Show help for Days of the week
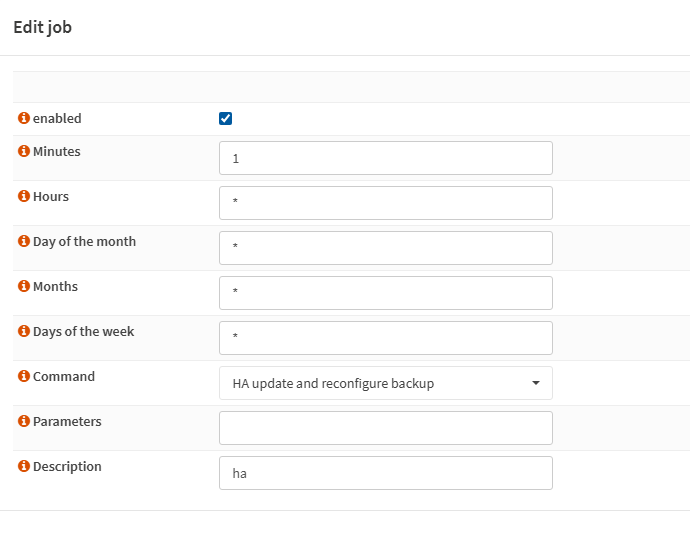 click(x=24, y=331)
